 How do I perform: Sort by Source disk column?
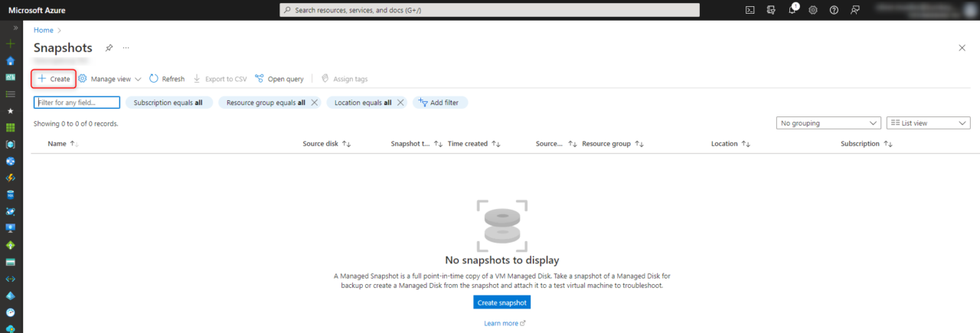(x=326, y=143)
